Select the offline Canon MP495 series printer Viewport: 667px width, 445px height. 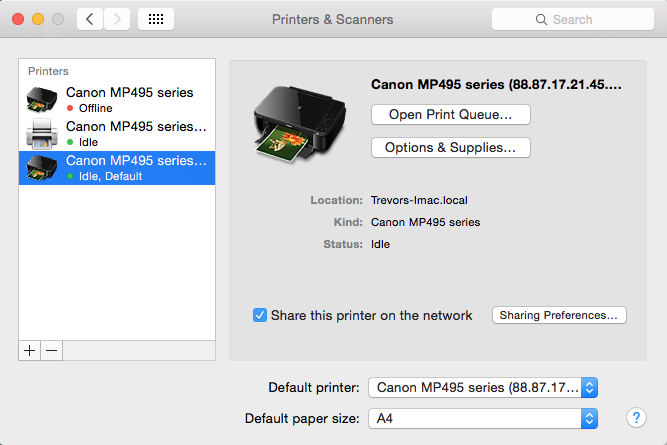(129, 99)
